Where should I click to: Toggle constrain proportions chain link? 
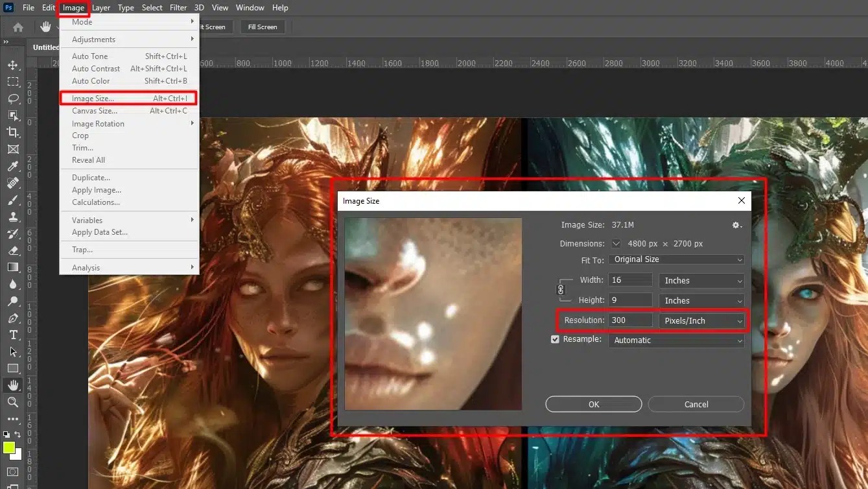[561, 290]
